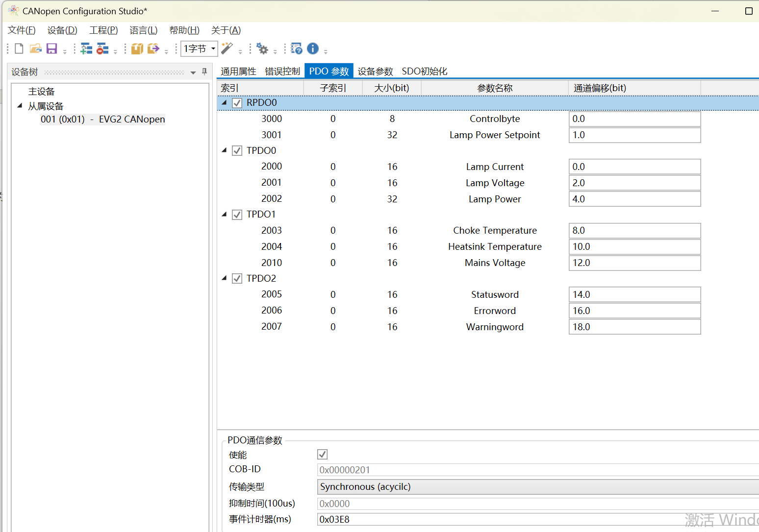The width and height of the screenshot is (759, 532).
Task: Switch to the 错误控制 tab
Action: pyautogui.click(x=282, y=71)
